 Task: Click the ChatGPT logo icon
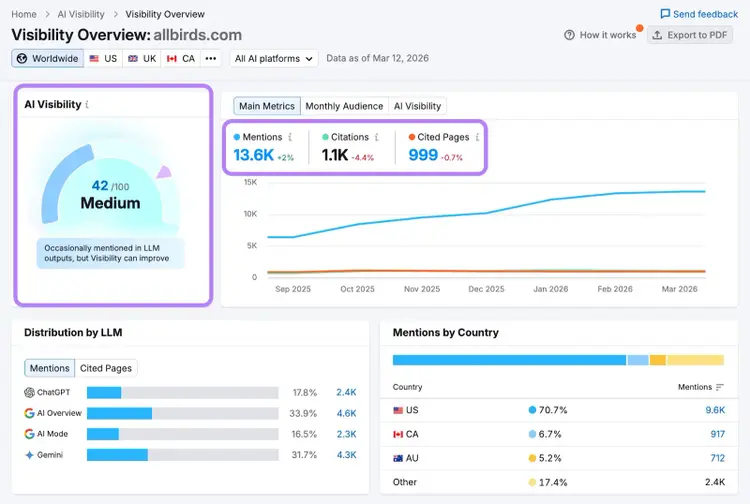tap(29, 393)
